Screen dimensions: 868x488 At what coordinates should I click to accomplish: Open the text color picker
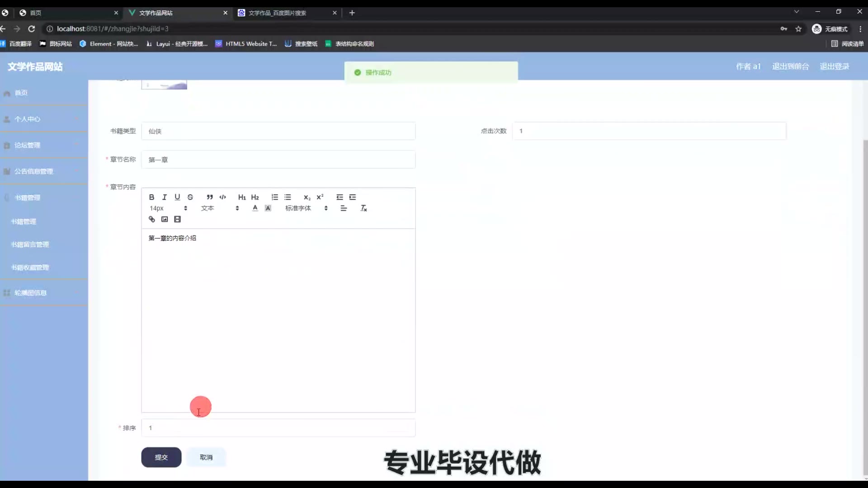pos(255,208)
